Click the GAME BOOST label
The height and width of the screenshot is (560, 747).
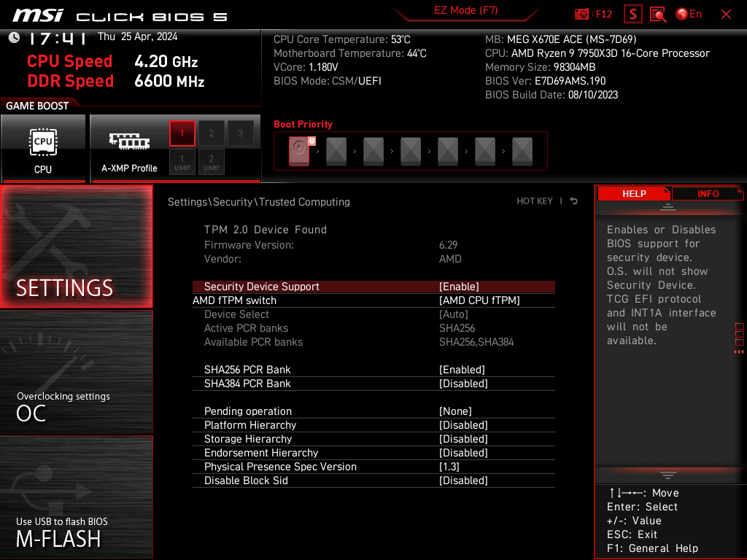click(37, 106)
